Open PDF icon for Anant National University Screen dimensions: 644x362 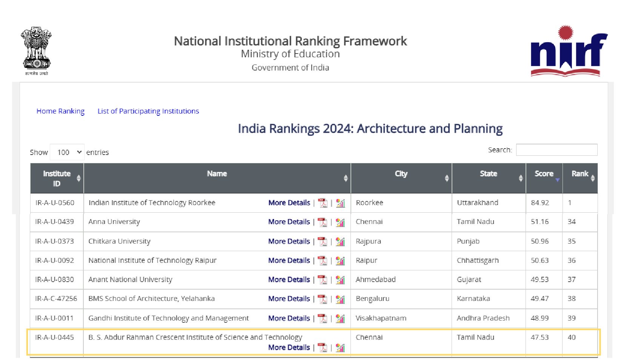click(x=323, y=280)
